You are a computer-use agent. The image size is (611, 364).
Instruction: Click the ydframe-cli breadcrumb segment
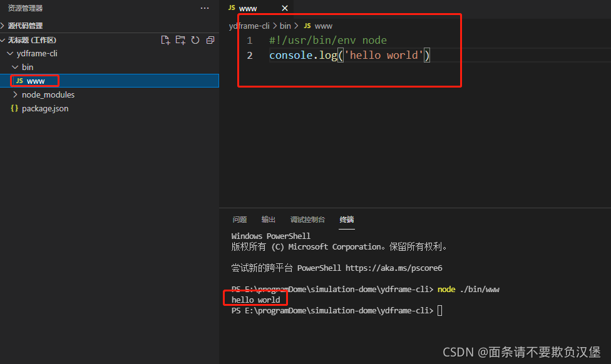click(249, 26)
